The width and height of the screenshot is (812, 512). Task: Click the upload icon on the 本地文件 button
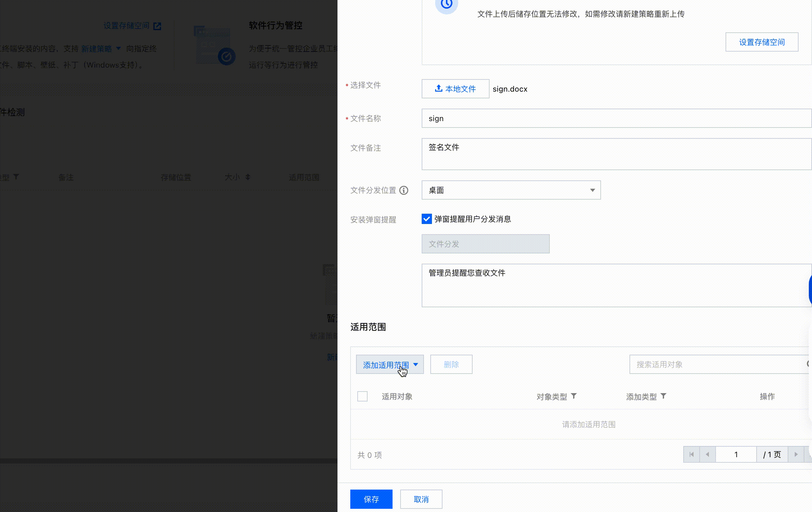pos(438,88)
